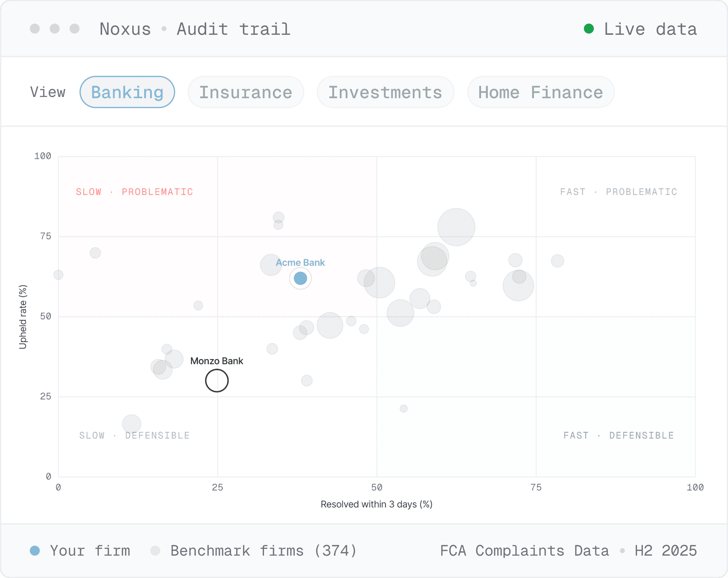Image resolution: width=728 pixels, height=578 pixels.
Task: Select the Banking view pill
Action: pyautogui.click(x=127, y=92)
